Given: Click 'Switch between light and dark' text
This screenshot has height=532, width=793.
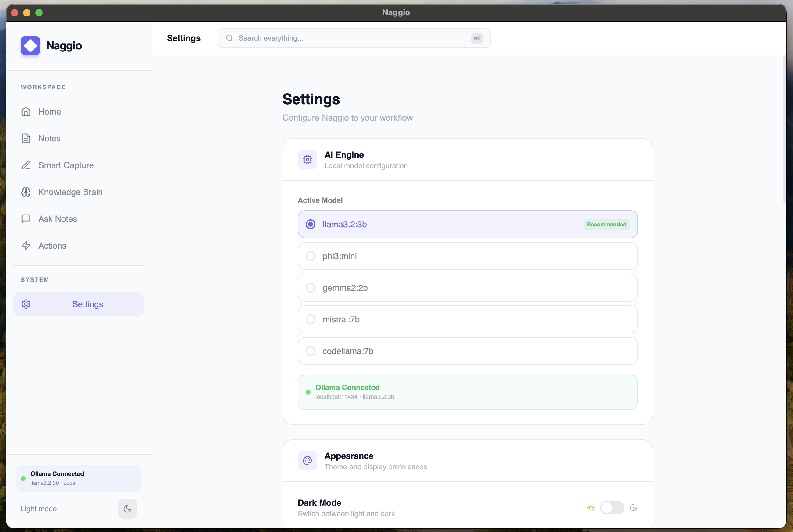Looking at the screenshot, I should [x=346, y=514].
